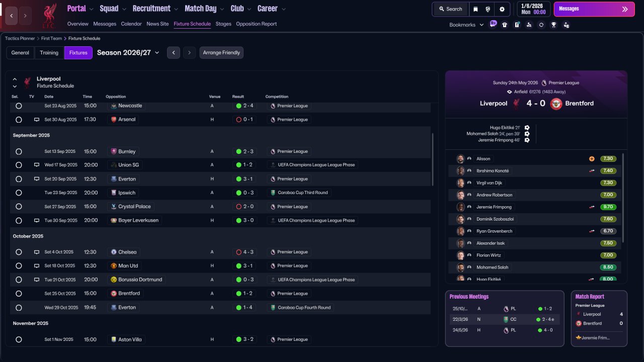Open the Tactics Planner breadcrumb link
Image resolution: width=644 pixels, height=362 pixels.
20,38
